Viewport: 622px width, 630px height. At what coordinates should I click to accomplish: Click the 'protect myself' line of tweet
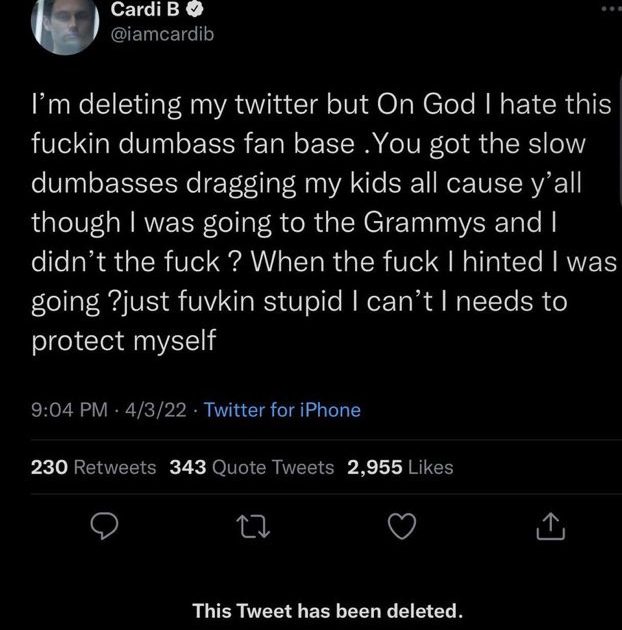tap(126, 341)
